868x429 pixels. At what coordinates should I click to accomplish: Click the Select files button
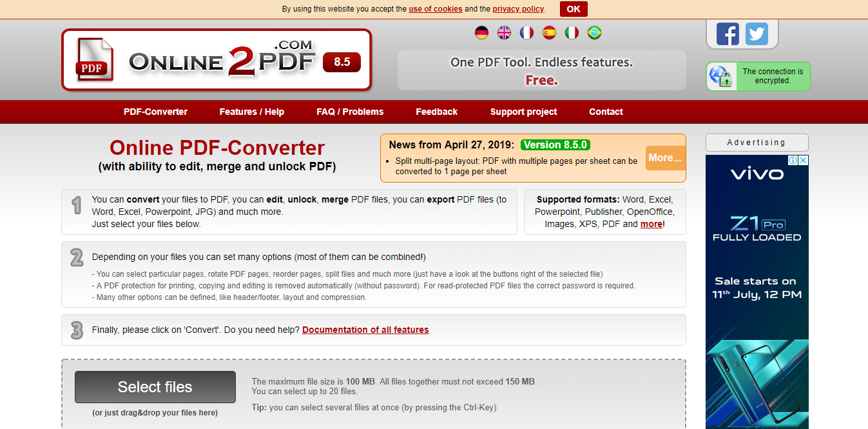(x=155, y=387)
